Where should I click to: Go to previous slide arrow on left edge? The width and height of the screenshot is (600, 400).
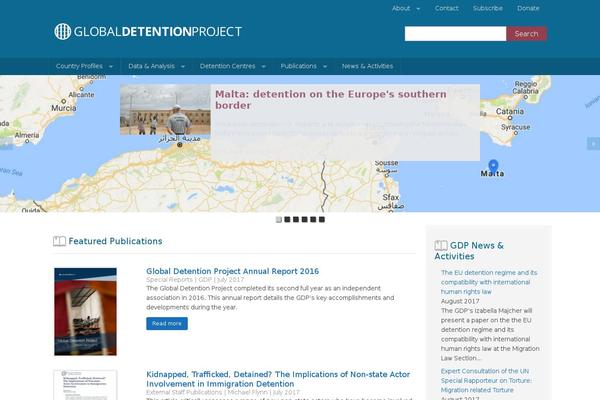click(x=6, y=144)
